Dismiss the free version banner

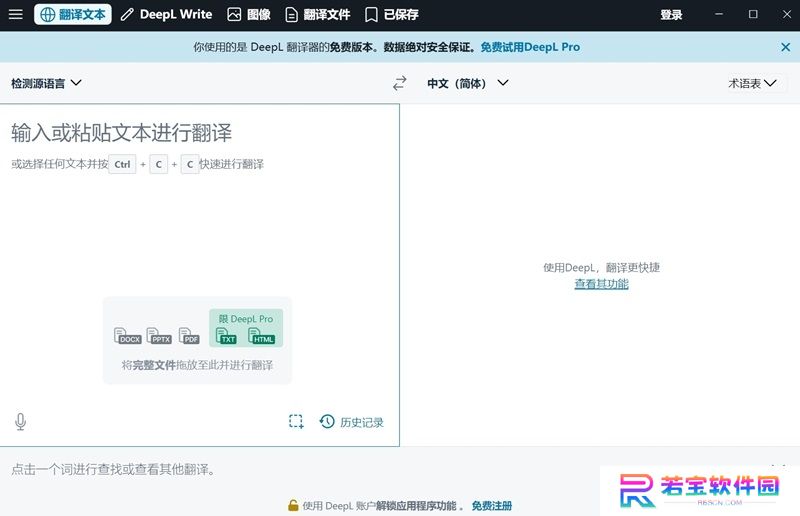click(x=786, y=47)
